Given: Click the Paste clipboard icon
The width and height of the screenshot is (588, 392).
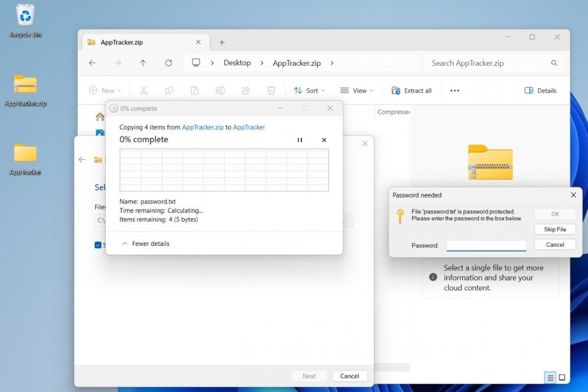Looking at the screenshot, I should click(195, 90).
